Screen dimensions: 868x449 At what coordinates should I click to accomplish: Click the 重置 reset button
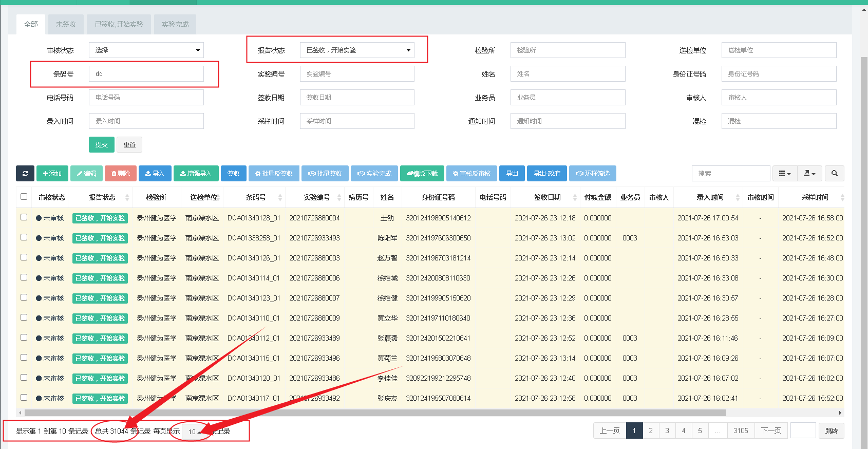click(x=129, y=145)
